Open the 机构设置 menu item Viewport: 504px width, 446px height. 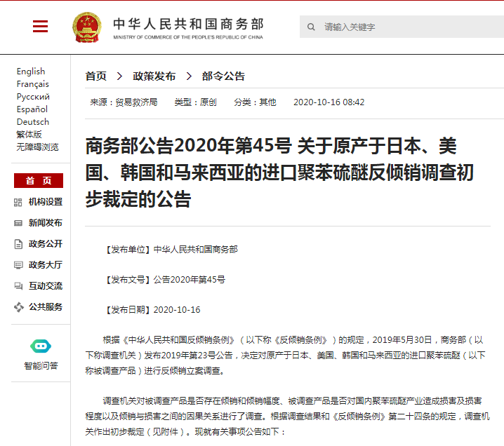pyautogui.click(x=46, y=202)
